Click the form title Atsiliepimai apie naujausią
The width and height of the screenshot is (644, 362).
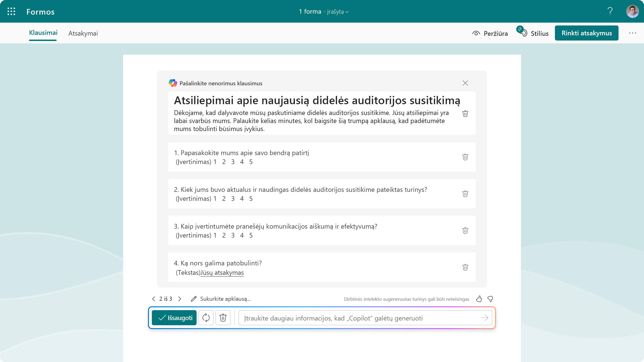(317, 100)
